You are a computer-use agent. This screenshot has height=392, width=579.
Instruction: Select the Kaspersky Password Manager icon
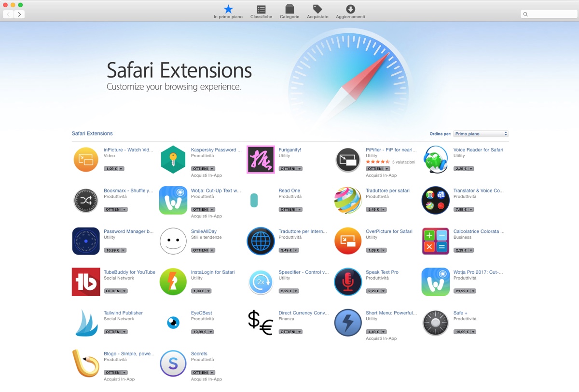point(173,160)
